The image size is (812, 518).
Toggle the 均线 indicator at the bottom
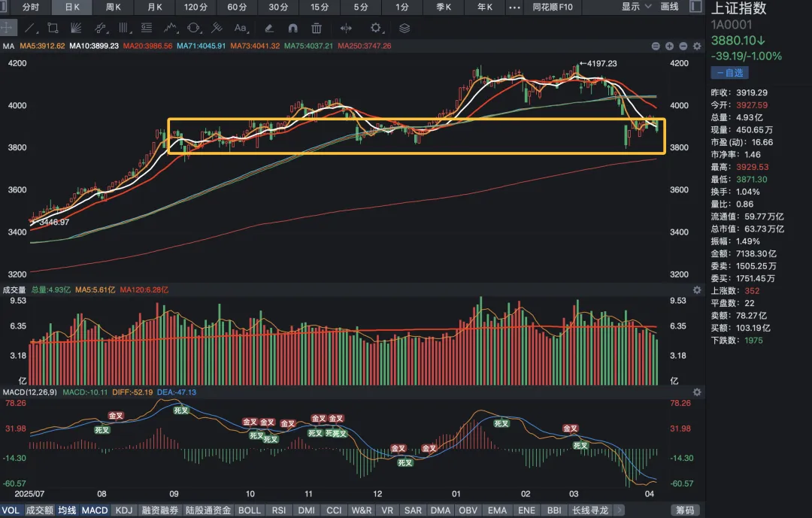click(x=67, y=510)
